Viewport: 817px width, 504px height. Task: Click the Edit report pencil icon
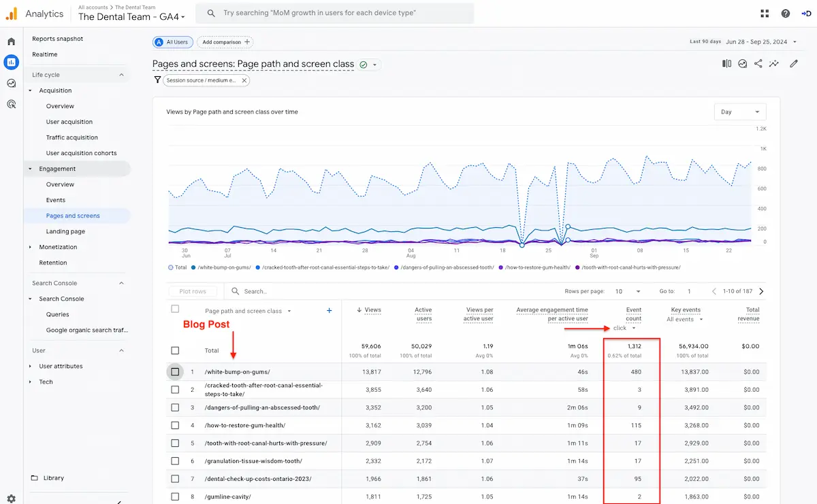[x=792, y=62]
